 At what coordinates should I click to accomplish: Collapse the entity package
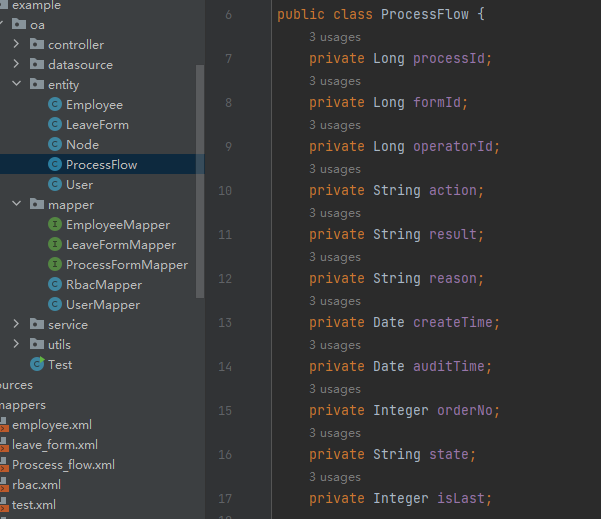coord(17,85)
